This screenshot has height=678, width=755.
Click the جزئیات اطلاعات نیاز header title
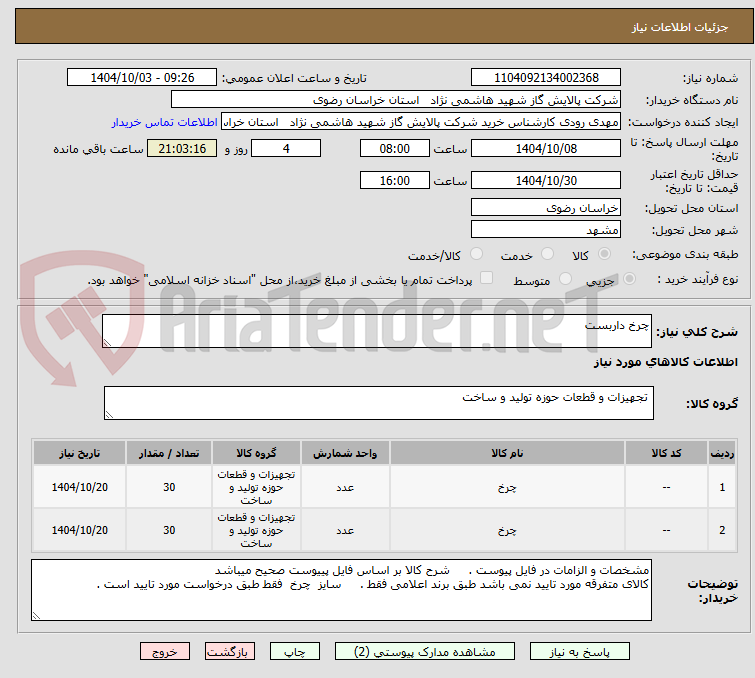[x=679, y=27]
